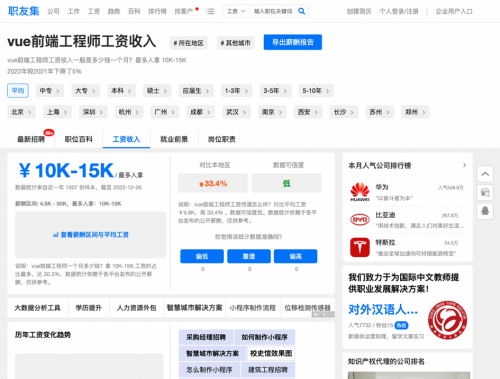Filter by 郑州 city
This screenshot has height=379, width=500.
pyautogui.click(x=415, y=112)
